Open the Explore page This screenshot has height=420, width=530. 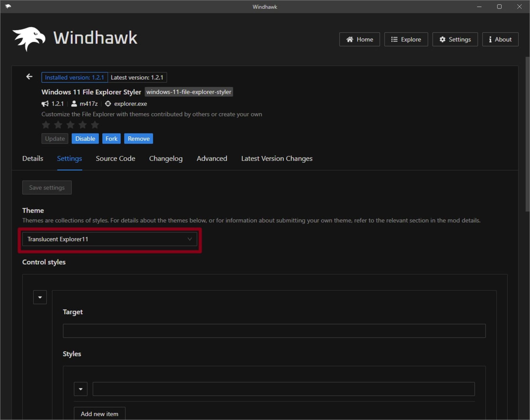pyautogui.click(x=406, y=39)
